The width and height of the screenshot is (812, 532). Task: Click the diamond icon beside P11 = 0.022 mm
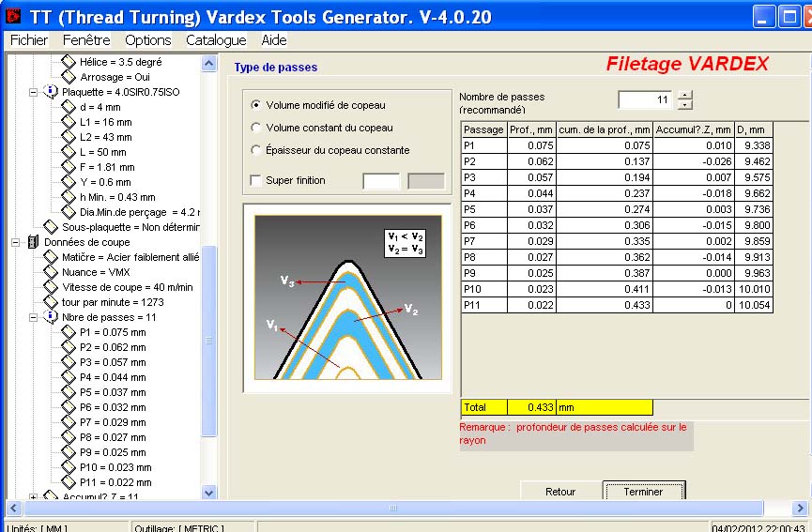[69, 481]
